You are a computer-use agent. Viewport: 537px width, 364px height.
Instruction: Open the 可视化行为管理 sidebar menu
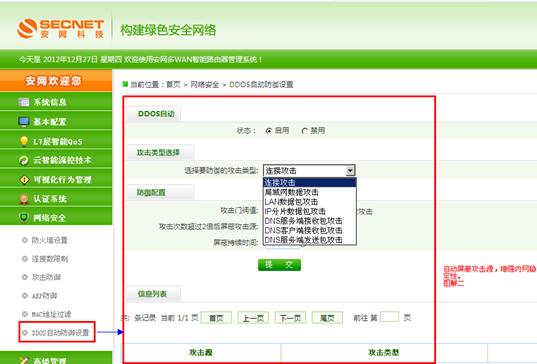tap(56, 179)
